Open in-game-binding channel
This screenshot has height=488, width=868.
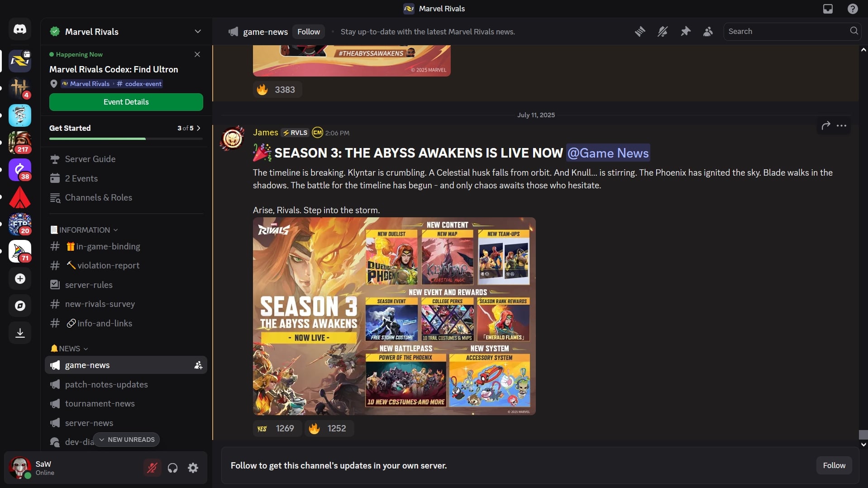(126, 246)
